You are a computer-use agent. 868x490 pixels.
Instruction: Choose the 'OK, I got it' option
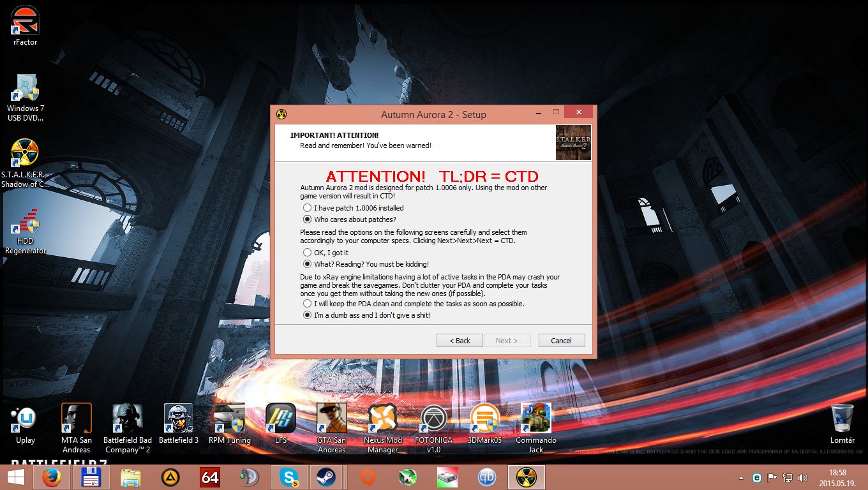click(308, 253)
